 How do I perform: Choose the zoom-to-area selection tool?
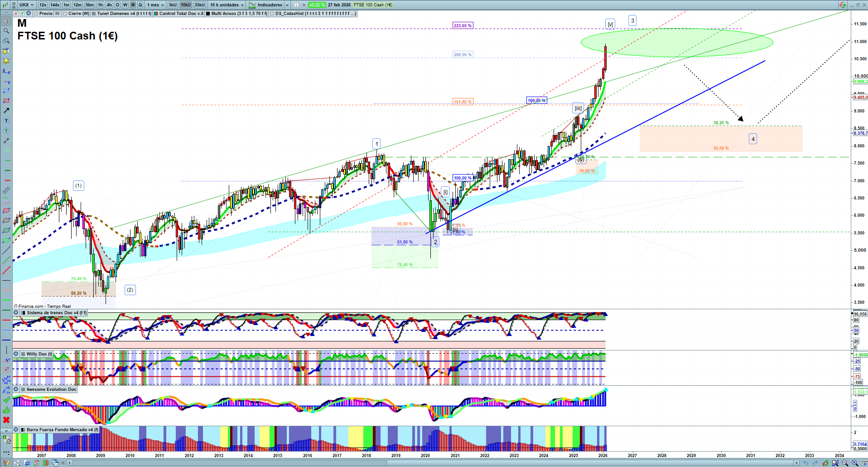click(6, 41)
